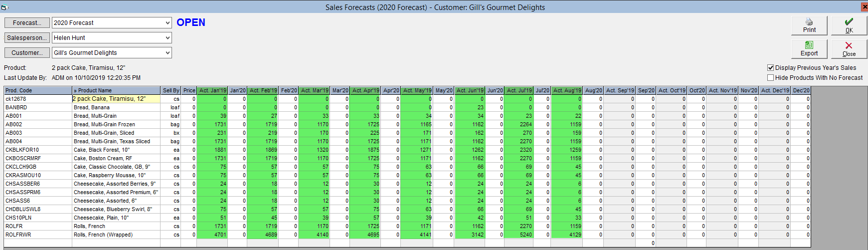Image resolution: width=868 pixels, height=250 pixels.
Task: Confirm with the green checkmark OK button
Action: (849, 25)
